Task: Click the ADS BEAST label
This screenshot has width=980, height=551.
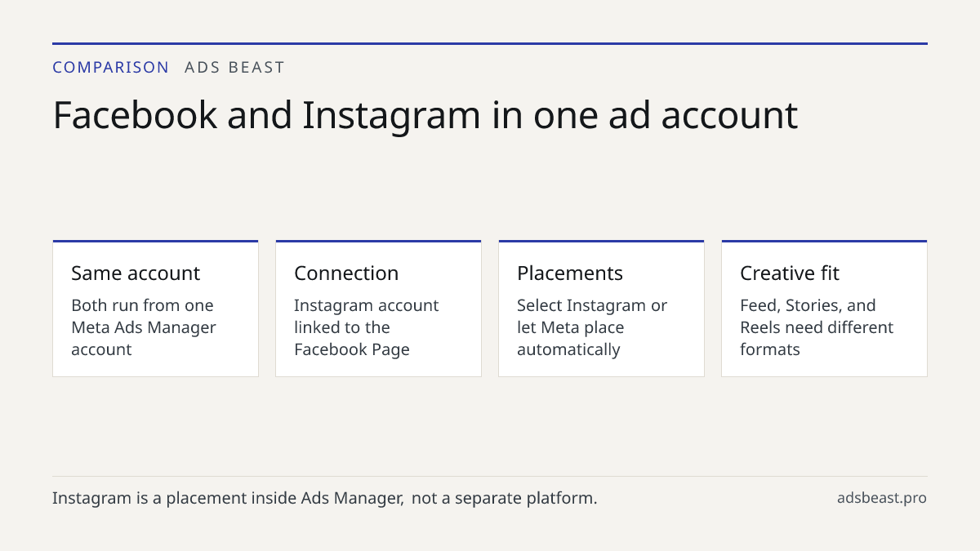Action: 234,68
